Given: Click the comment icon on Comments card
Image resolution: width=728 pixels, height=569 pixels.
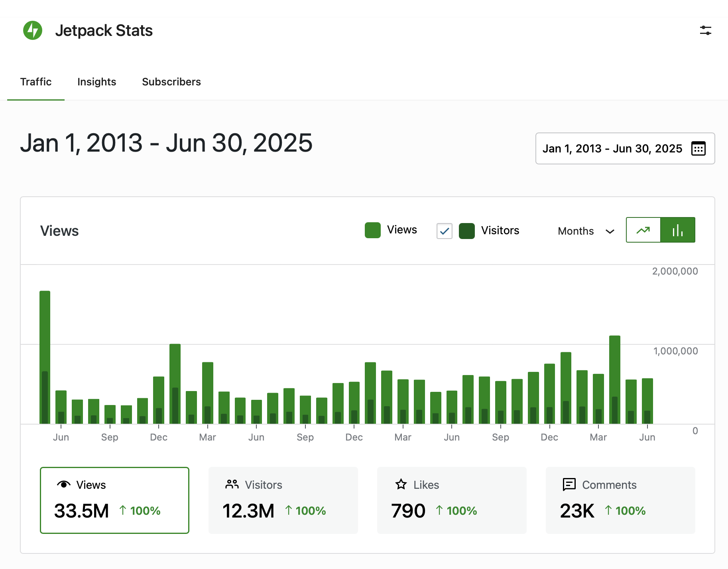Looking at the screenshot, I should 569,484.
